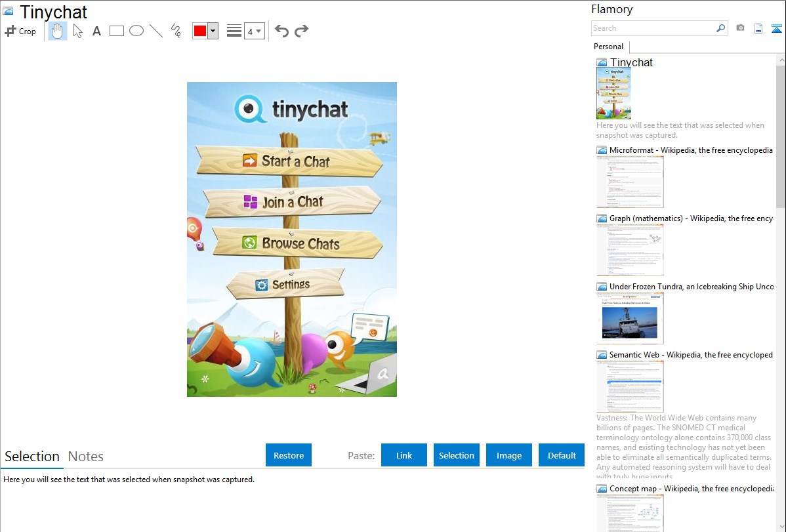This screenshot has width=786, height=532.
Task: Select the Crop tool
Action: [x=20, y=31]
